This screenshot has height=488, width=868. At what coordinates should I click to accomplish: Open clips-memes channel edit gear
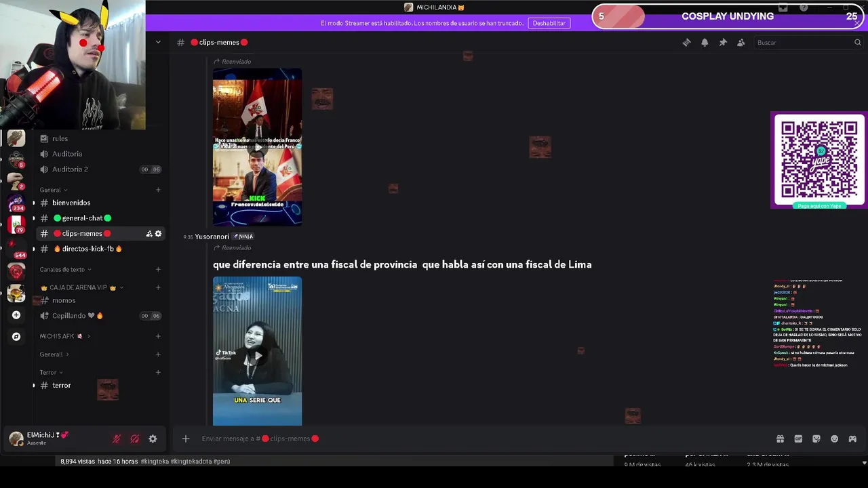[158, 233]
